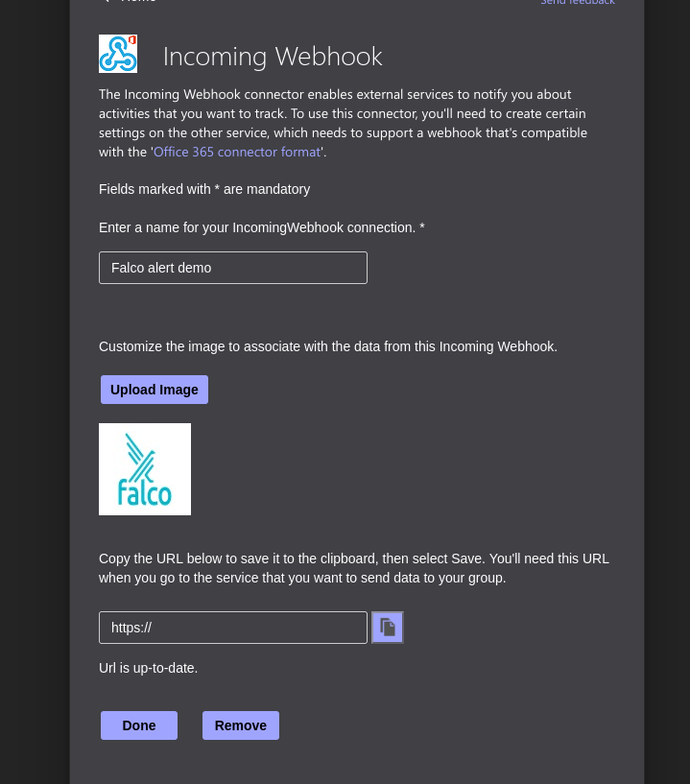Click the connector description paragraph

tap(343, 123)
